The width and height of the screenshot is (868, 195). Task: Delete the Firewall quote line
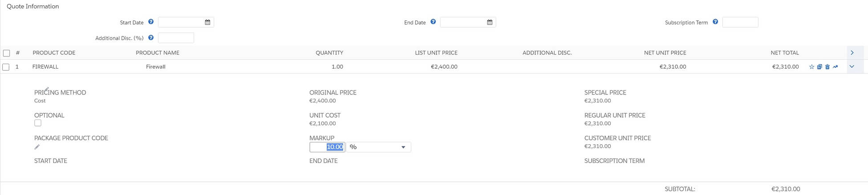click(x=827, y=67)
